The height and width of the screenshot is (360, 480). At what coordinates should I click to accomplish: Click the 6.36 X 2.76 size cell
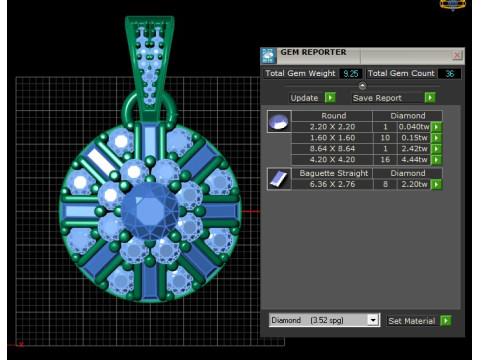tap(332, 184)
